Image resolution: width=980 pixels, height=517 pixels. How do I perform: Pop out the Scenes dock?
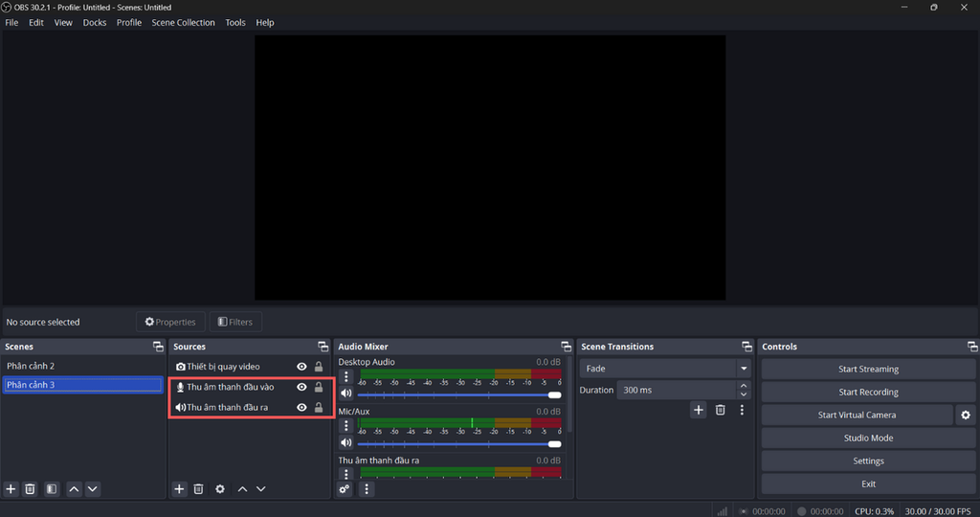tap(158, 347)
